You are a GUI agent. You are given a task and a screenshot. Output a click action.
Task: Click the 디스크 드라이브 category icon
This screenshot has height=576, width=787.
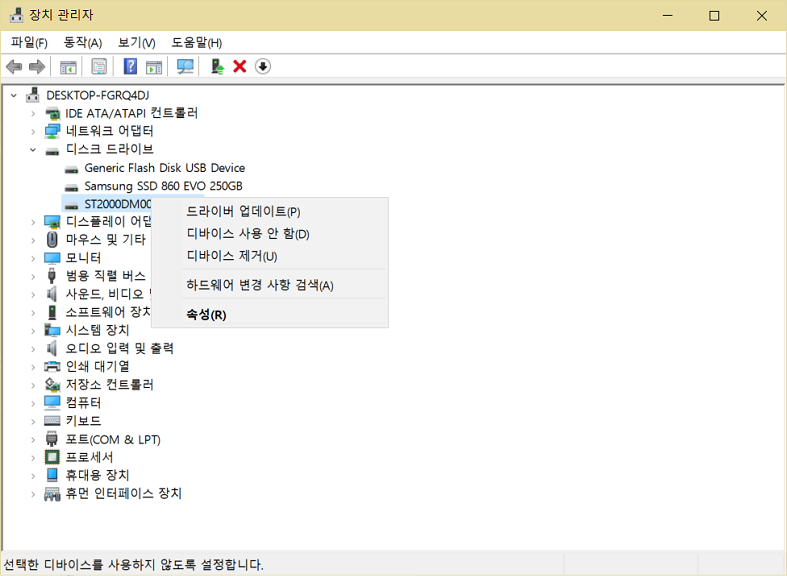click(52, 150)
